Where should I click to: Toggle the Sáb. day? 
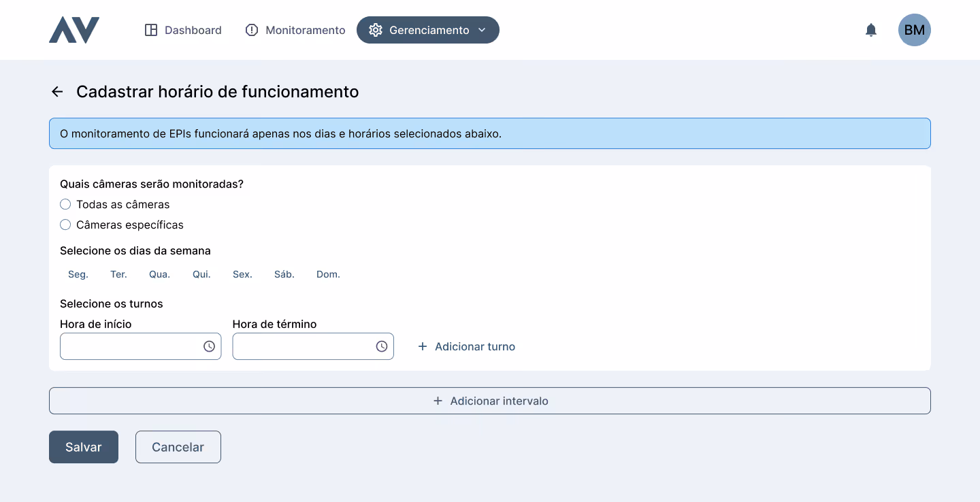pyautogui.click(x=284, y=274)
